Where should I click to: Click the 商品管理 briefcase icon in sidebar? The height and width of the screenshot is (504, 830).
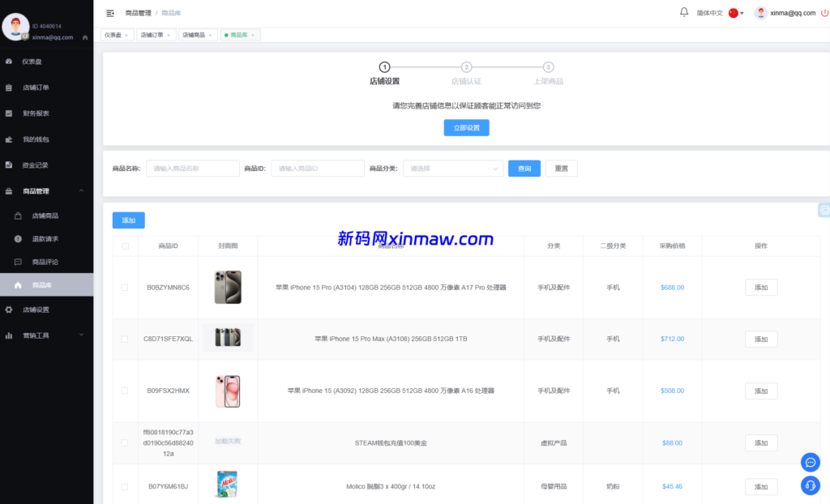9,191
